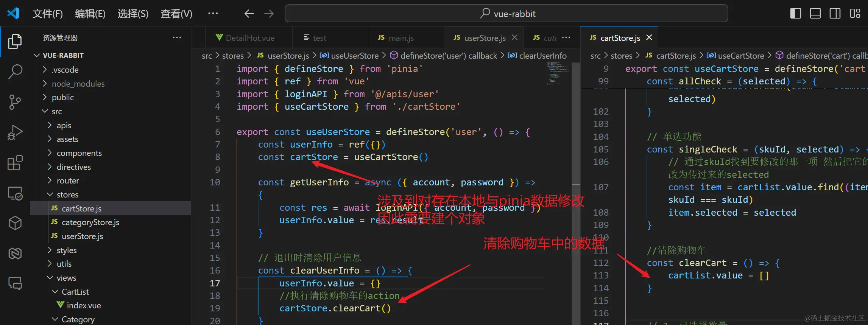Go back with the left arrow
868x325 pixels.
click(249, 14)
